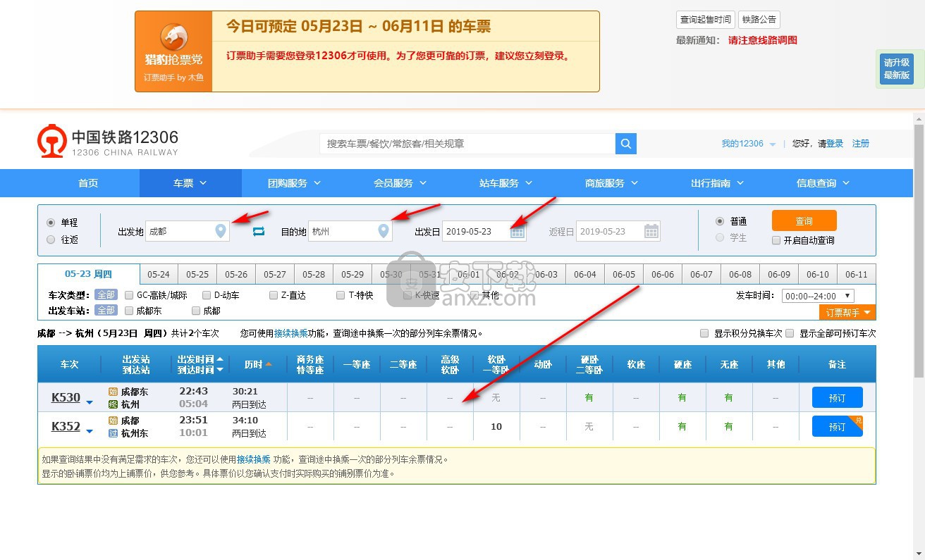Expand the 订票帮手 panel
Image resolution: width=925 pixels, height=560 pixels.
(847, 313)
